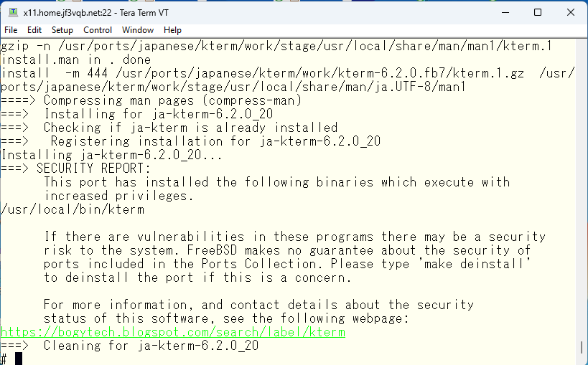Follow the bogytech.blogspot.com kterm link
The width and height of the screenshot is (588, 365).
(x=173, y=332)
